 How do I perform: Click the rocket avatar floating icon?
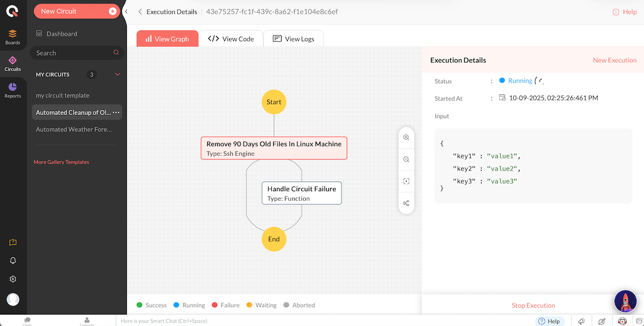(625, 301)
